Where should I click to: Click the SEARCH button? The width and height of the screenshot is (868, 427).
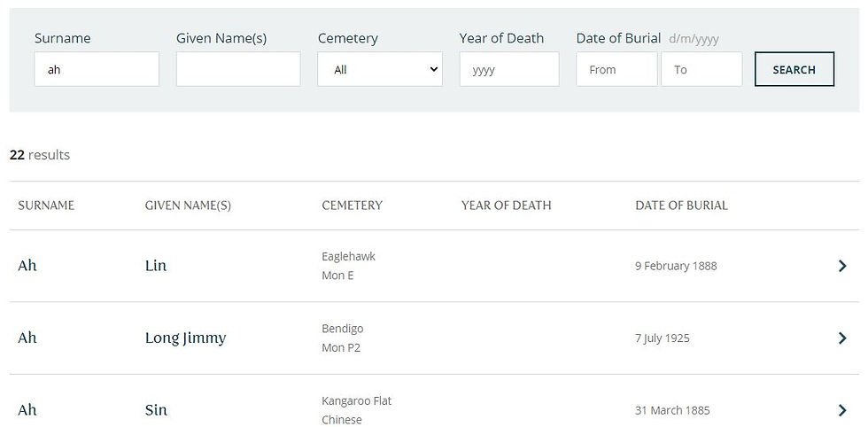(794, 69)
